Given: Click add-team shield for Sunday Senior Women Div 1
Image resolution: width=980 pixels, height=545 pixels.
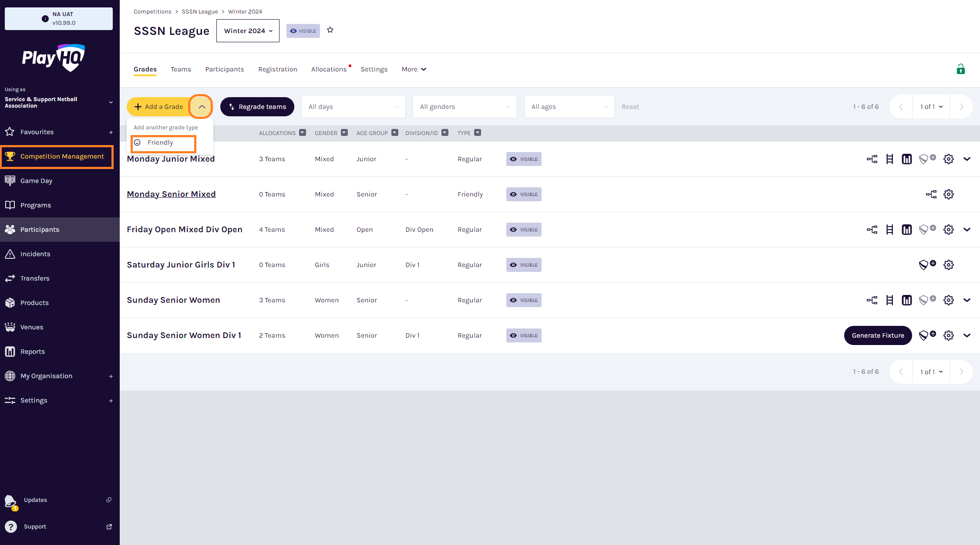Looking at the screenshot, I should click(927, 335).
